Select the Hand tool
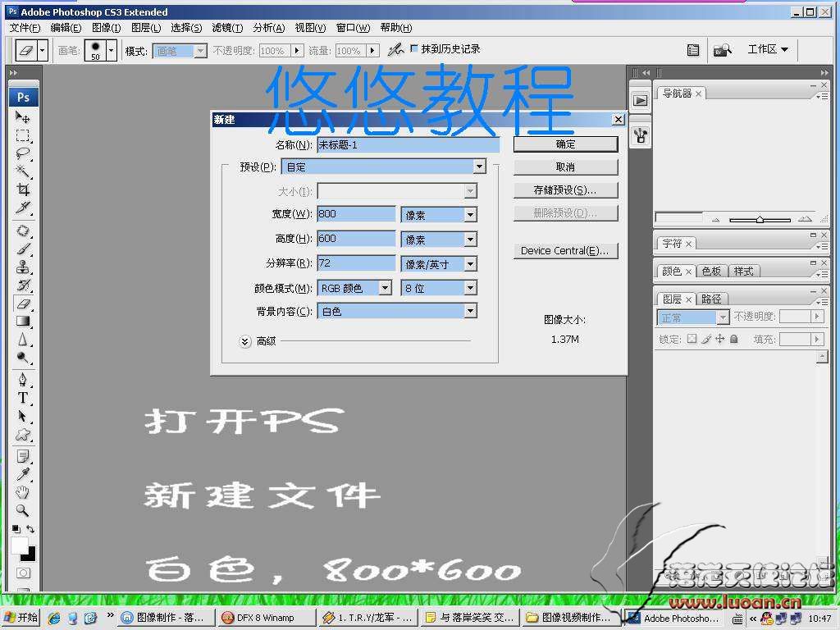The height and width of the screenshot is (630, 840). pyautogui.click(x=22, y=492)
